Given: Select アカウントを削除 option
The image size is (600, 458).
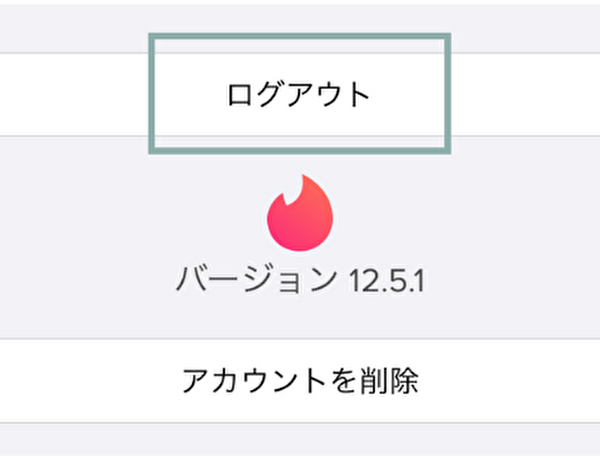Looking at the screenshot, I should pyautogui.click(x=300, y=380).
